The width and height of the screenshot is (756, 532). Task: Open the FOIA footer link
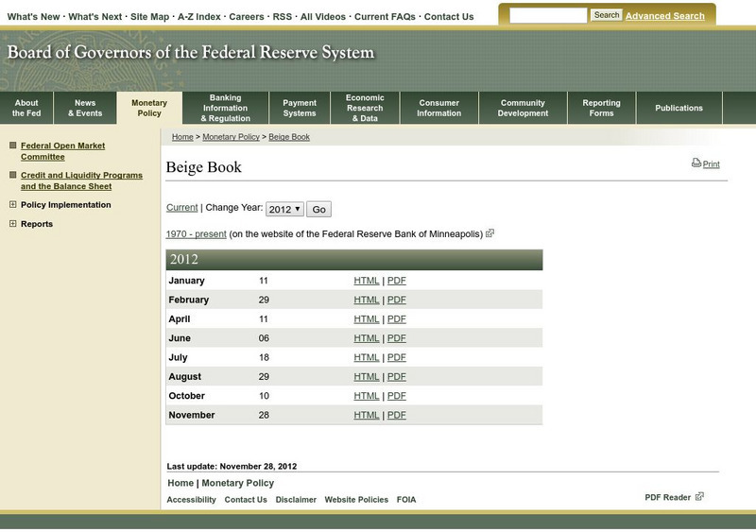(x=406, y=500)
